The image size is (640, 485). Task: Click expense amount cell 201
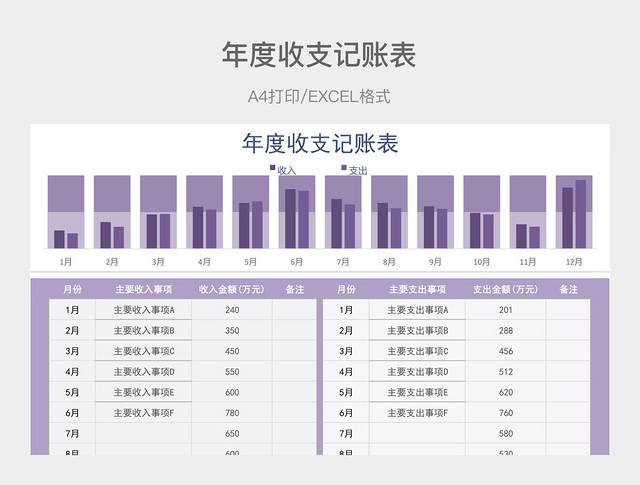(506, 310)
